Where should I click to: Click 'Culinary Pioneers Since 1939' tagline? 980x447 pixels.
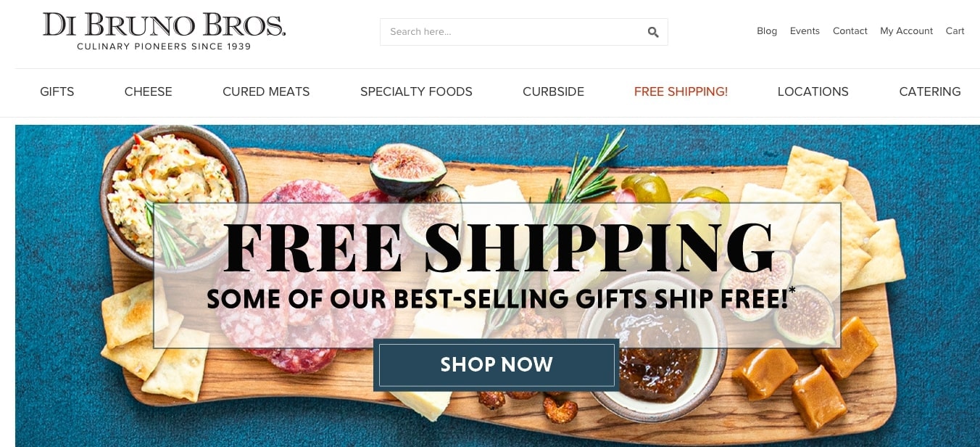164,46
